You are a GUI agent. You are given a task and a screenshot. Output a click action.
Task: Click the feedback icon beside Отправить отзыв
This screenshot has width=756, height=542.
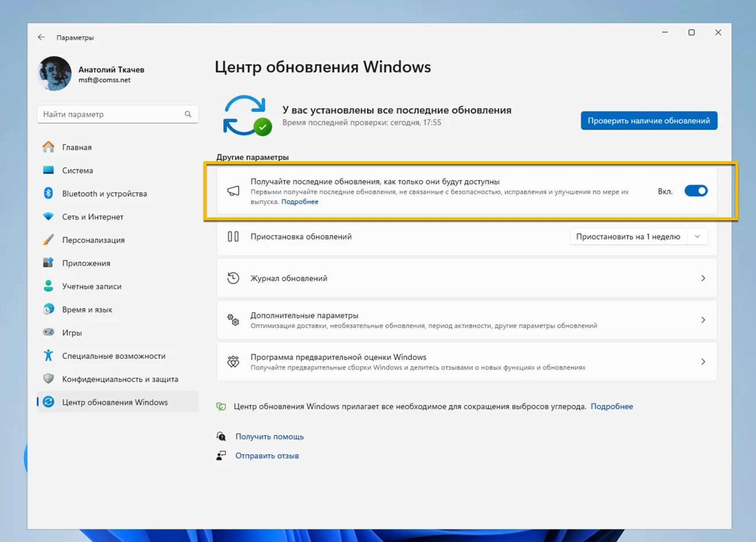click(x=221, y=455)
